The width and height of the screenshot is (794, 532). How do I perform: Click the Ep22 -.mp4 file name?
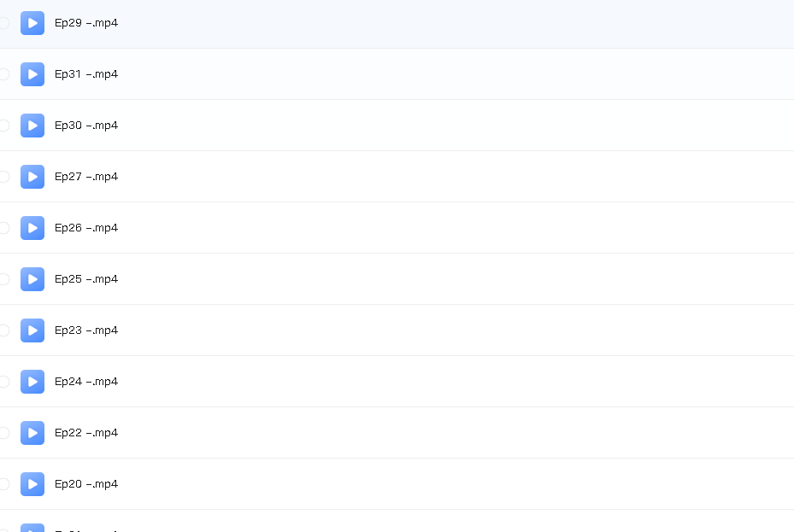(86, 433)
